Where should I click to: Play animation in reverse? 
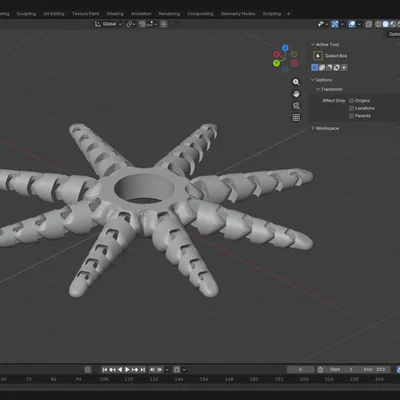[120, 369]
